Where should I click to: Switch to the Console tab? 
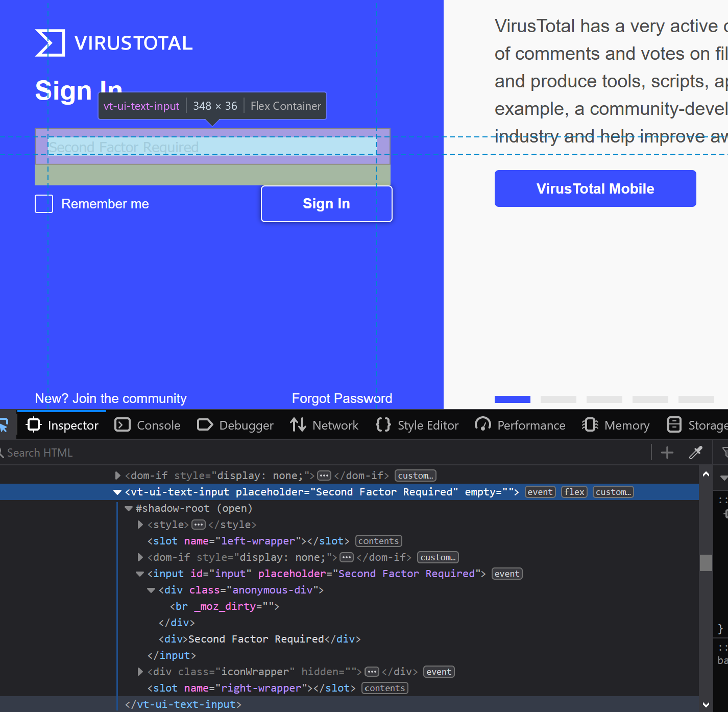tap(147, 425)
